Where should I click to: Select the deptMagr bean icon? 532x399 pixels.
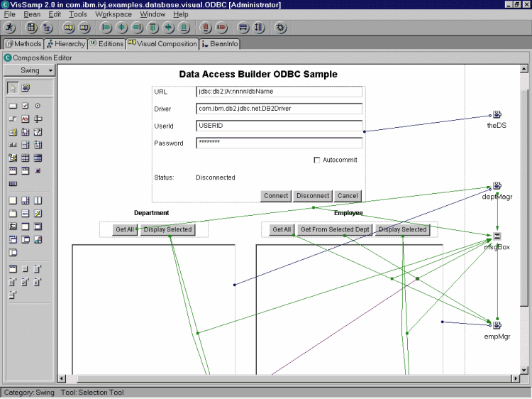[x=497, y=186]
